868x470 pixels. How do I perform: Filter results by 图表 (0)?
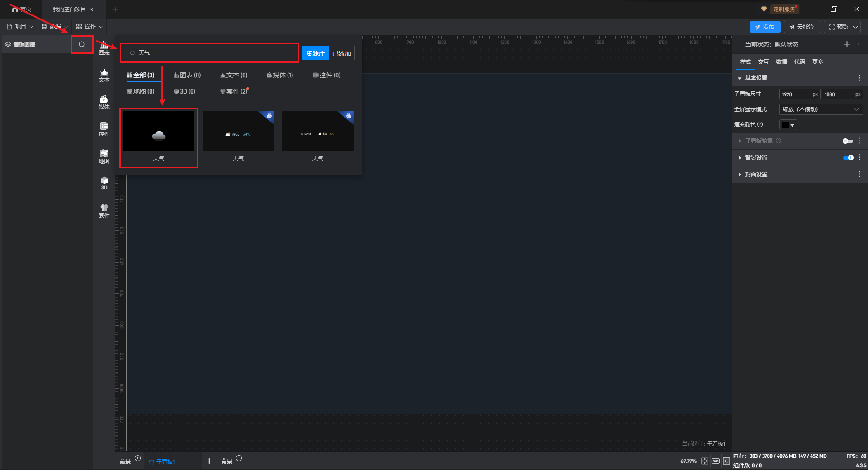(187, 75)
